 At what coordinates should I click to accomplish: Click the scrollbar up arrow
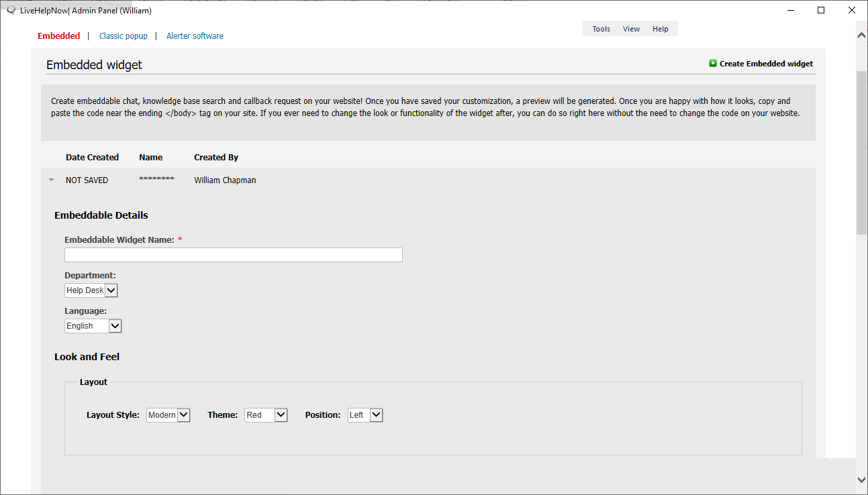862,35
